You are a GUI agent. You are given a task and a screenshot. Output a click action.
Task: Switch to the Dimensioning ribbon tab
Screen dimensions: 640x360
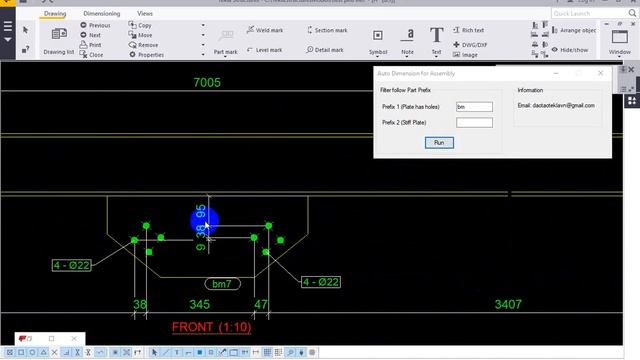point(102,13)
